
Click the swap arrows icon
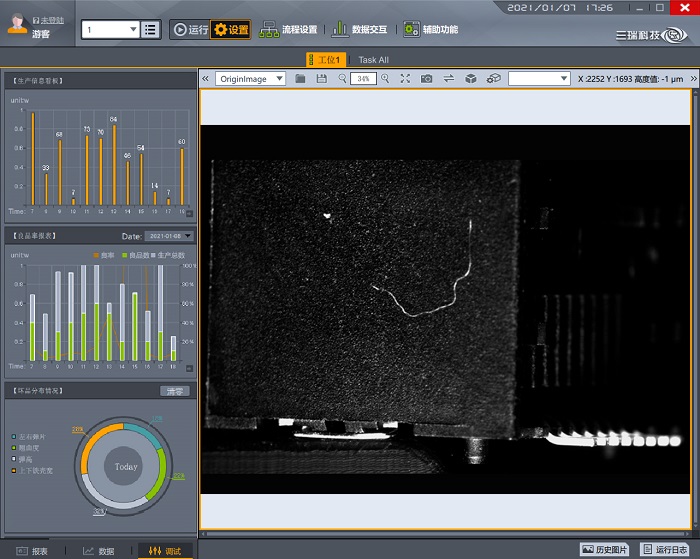[449, 78]
